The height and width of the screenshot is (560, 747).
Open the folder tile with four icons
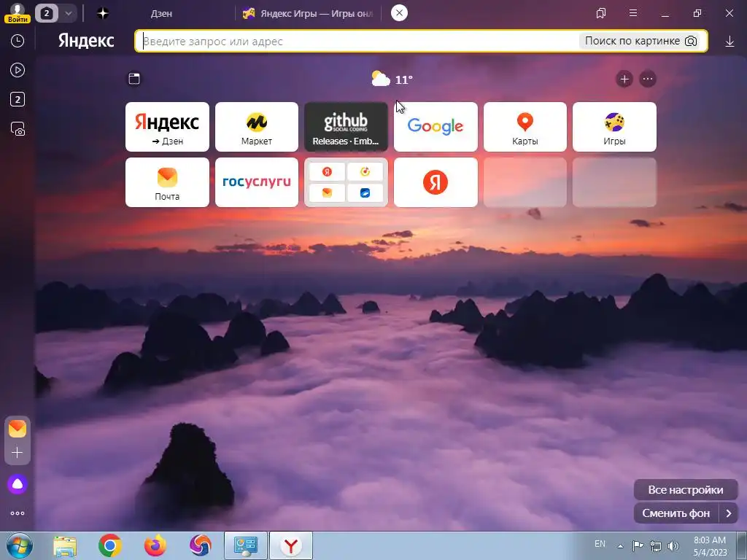point(347,182)
